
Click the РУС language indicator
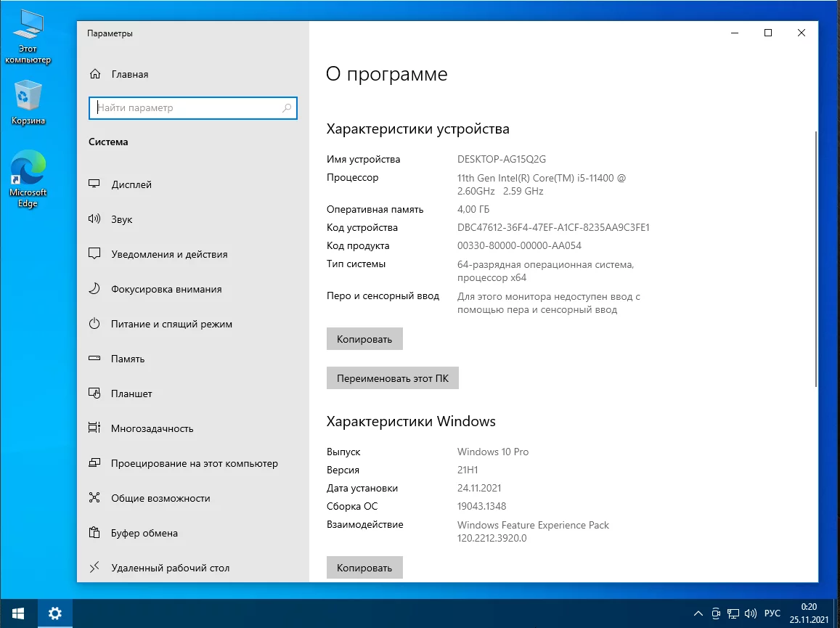pyautogui.click(x=772, y=613)
